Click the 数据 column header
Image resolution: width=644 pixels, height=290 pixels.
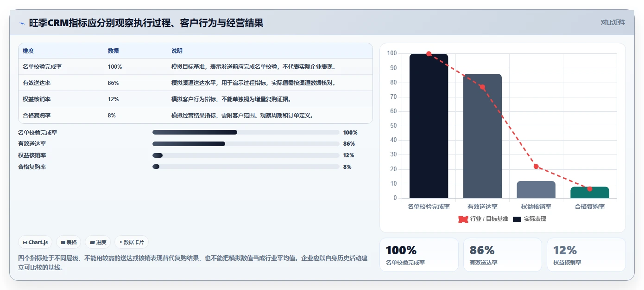click(x=114, y=51)
